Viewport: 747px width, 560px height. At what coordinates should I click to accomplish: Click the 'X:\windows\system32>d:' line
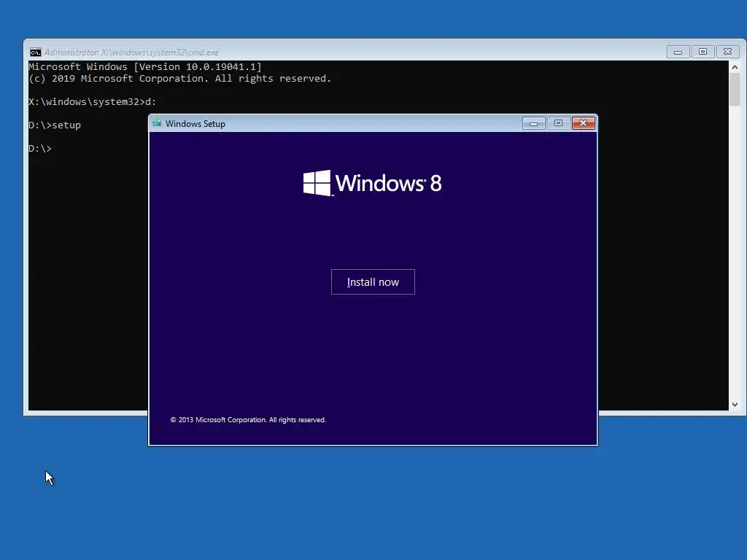[x=93, y=102]
